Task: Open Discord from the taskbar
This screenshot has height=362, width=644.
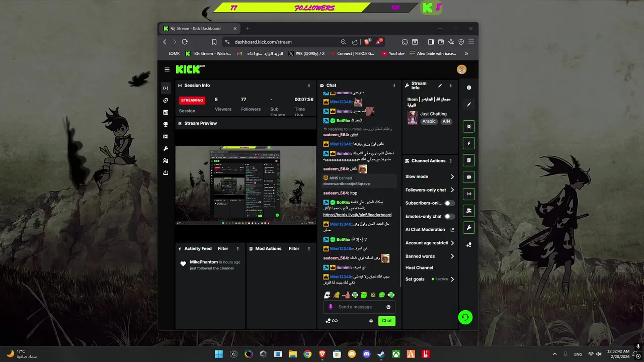Action: click(366, 354)
